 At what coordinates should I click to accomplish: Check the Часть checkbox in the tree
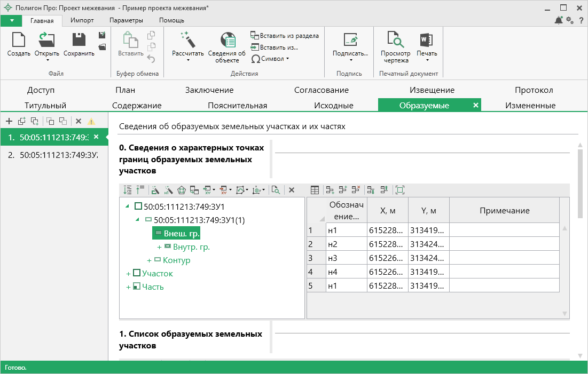pos(137,287)
